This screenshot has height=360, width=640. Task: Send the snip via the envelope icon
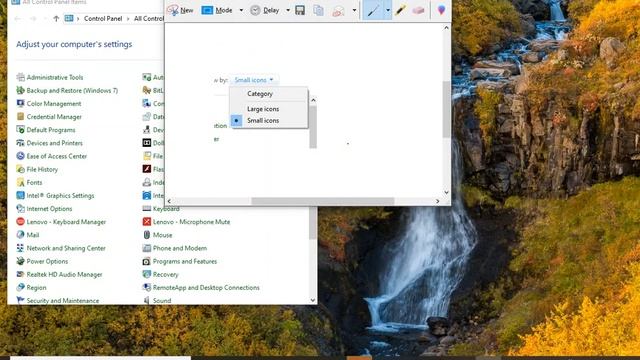coord(338,11)
